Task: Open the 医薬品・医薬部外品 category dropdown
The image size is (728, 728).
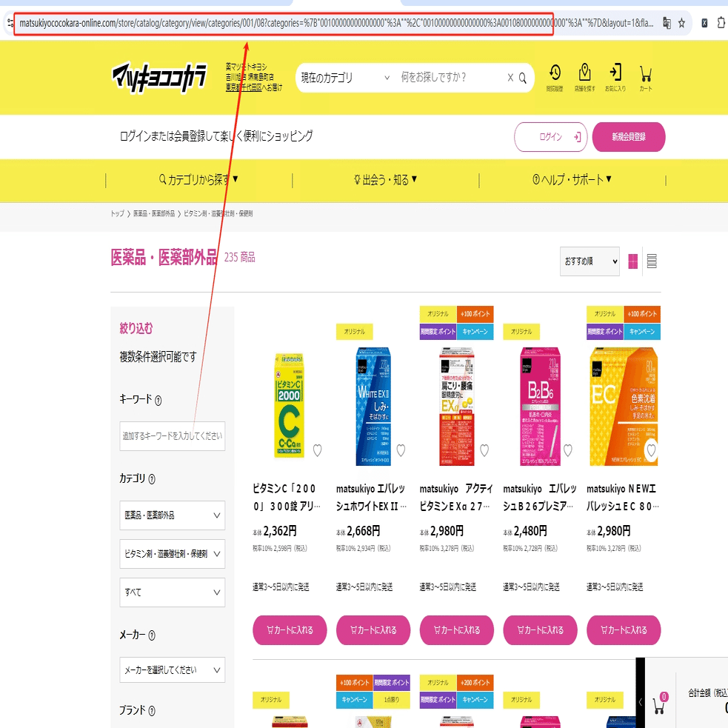Action: [x=173, y=515]
